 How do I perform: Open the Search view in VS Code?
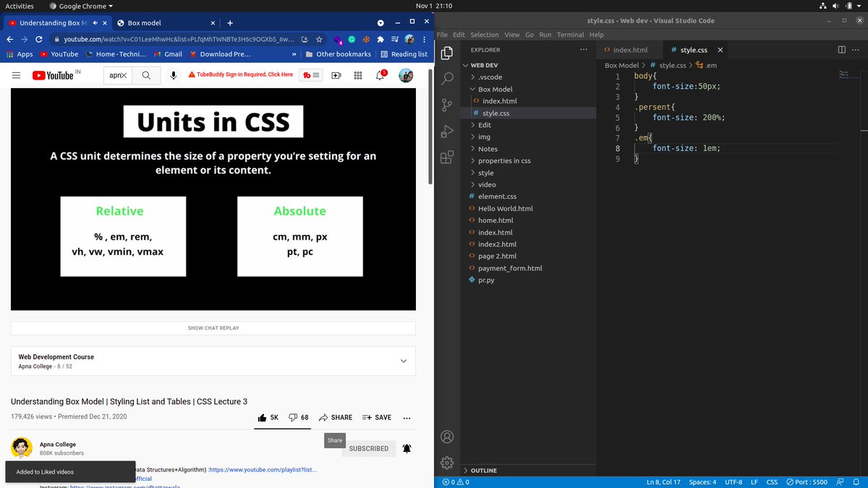(447, 78)
